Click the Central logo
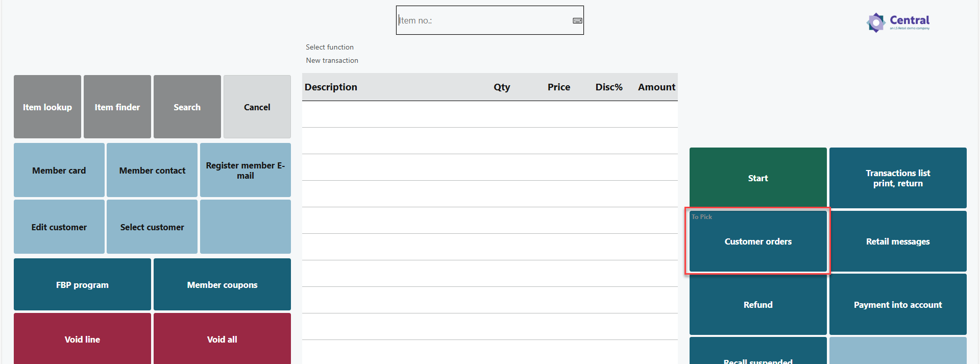This screenshot has width=980, height=364. (x=898, y=22)
